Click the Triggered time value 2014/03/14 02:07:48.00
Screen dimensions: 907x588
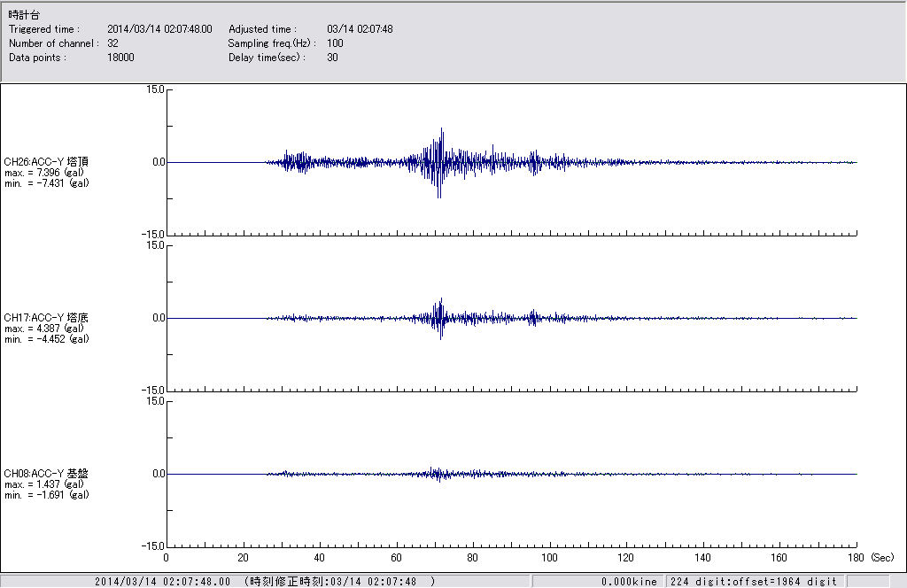coord(166,29)
